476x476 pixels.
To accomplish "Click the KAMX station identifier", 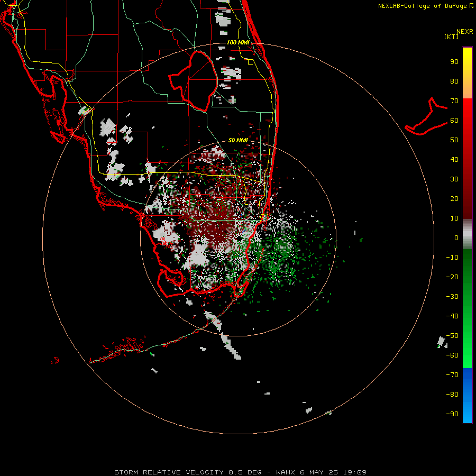I will click(286, 472).
